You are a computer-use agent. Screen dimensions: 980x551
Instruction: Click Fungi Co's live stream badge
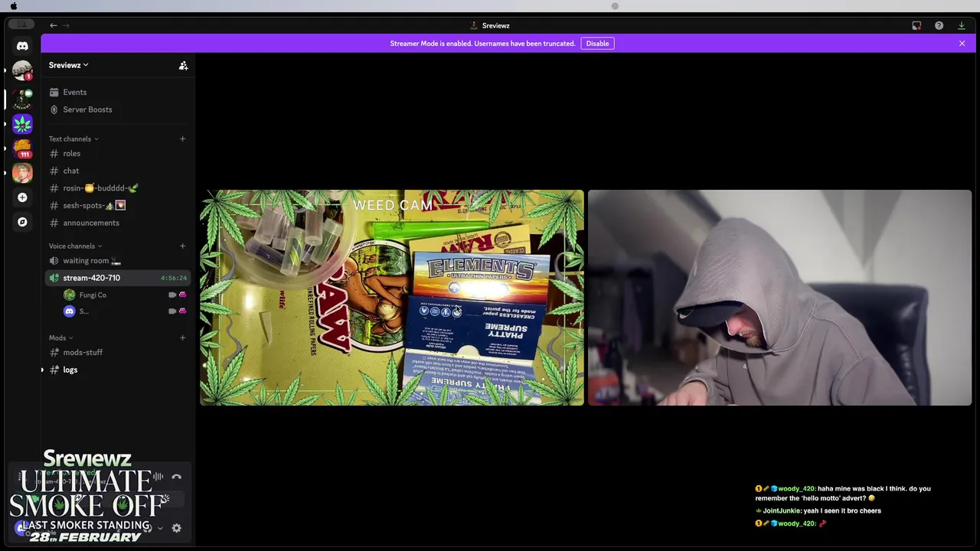(182, 295)
